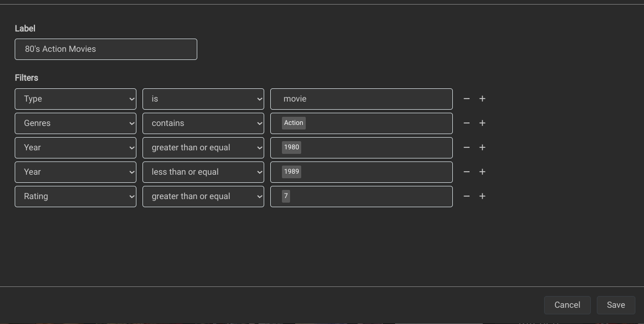This screenshot has height=324, width=644.
Task: Change the 'contains' operator dropdown
Action: point(203,123)
